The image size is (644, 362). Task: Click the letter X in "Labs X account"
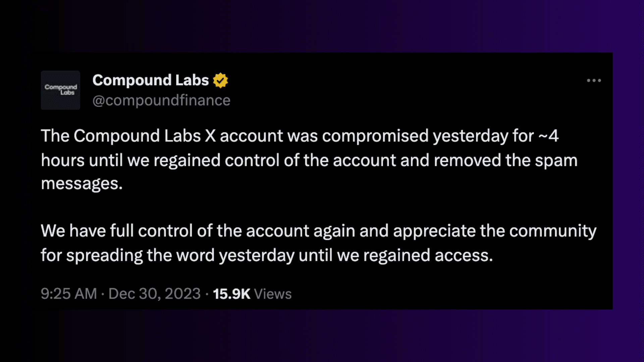210,136
